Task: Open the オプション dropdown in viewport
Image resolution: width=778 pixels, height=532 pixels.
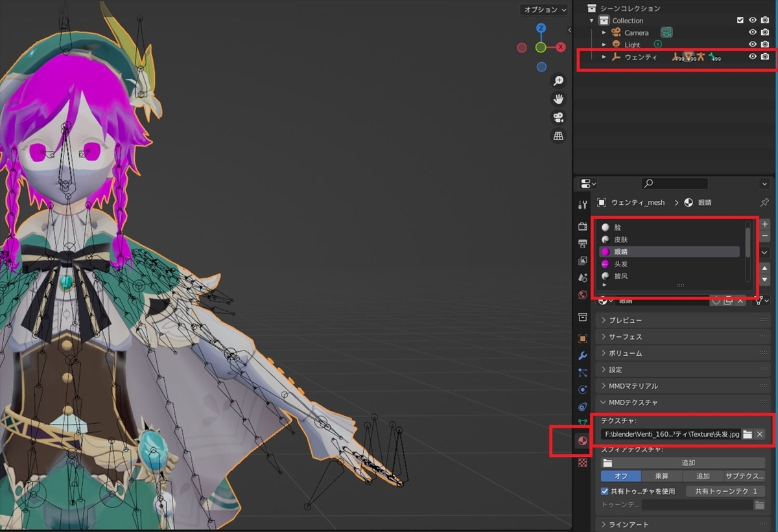Action: coord(543,10)
